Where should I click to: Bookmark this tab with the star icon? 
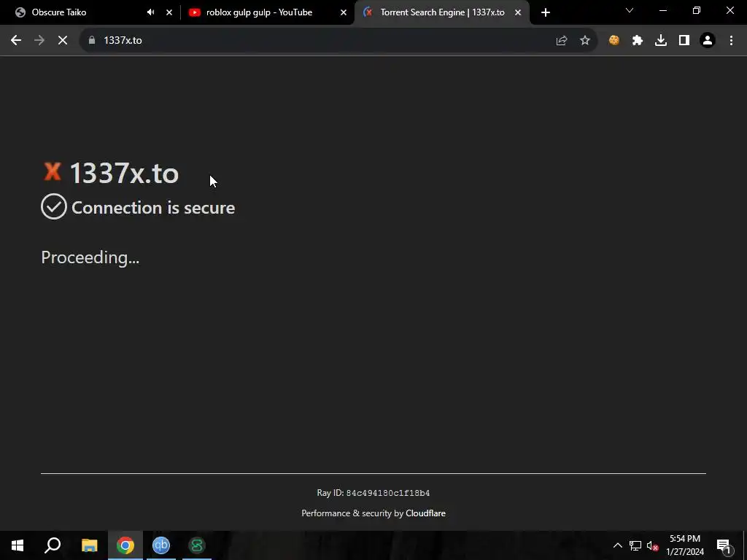pos(585,41)
